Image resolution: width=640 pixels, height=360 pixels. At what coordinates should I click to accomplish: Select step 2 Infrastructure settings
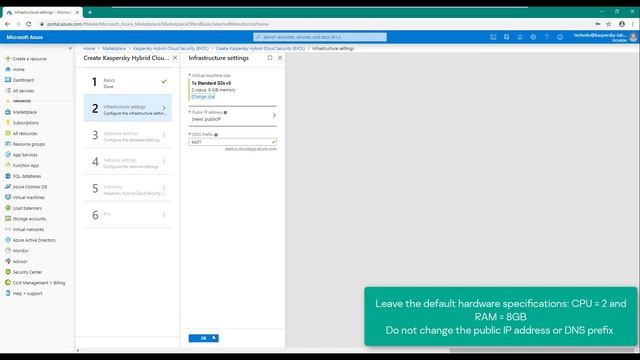coord(128,108)
